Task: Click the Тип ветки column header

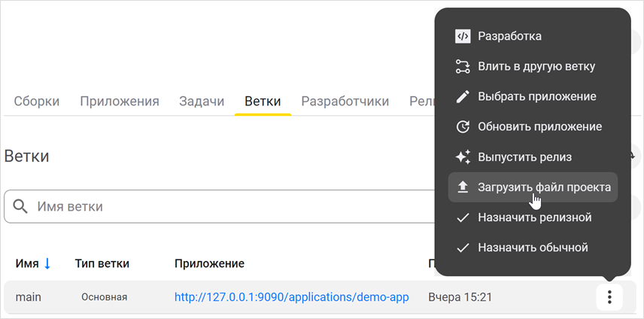Action: 102,263
